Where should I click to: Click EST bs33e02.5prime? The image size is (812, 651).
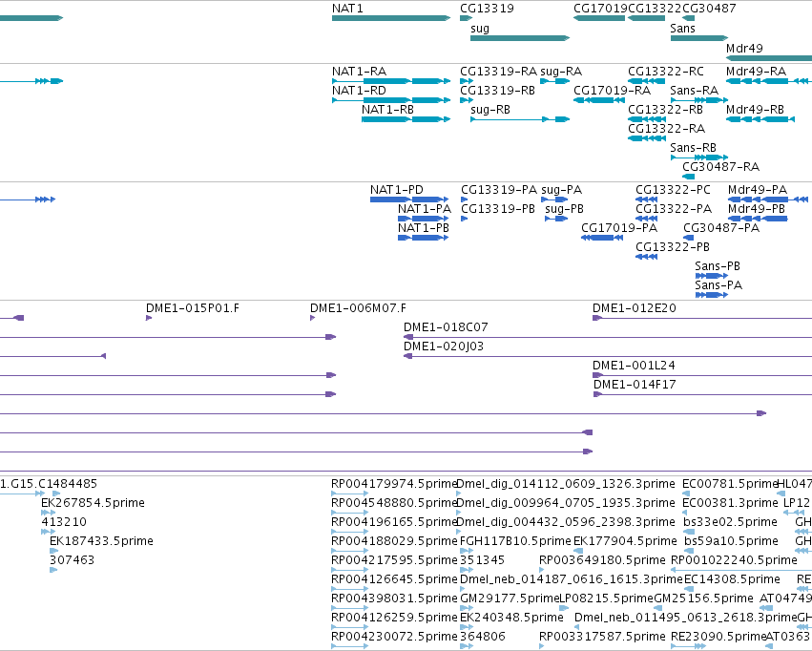[690, 532]
